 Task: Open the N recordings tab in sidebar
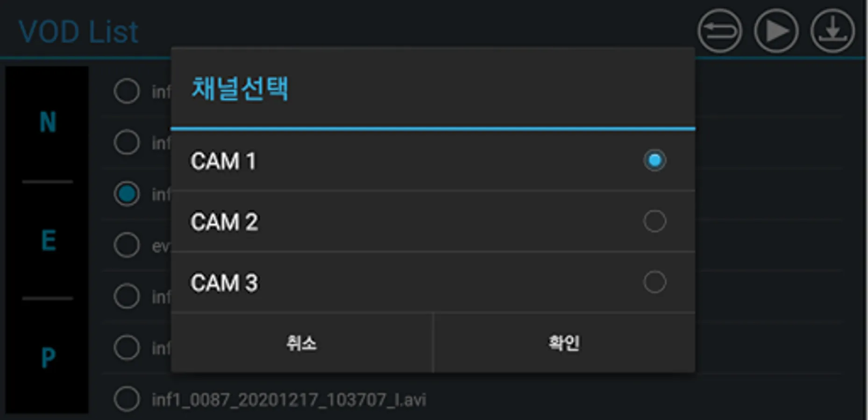(48, 122)
